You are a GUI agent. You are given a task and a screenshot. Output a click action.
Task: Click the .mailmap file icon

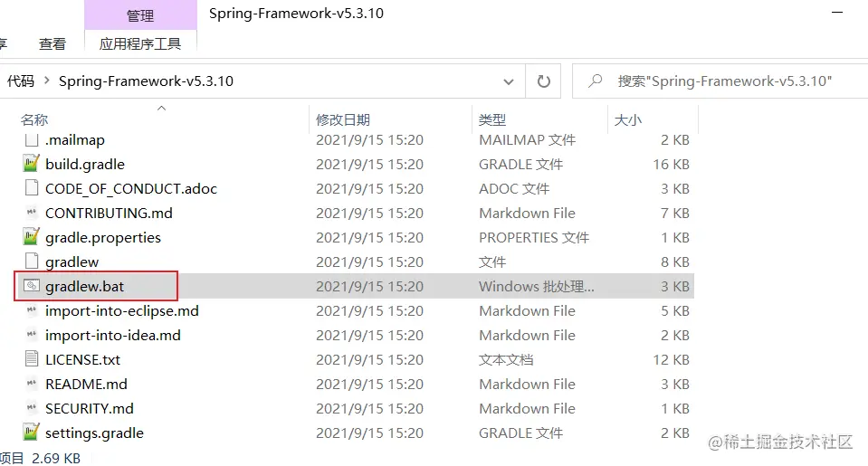tap(32, 139)
